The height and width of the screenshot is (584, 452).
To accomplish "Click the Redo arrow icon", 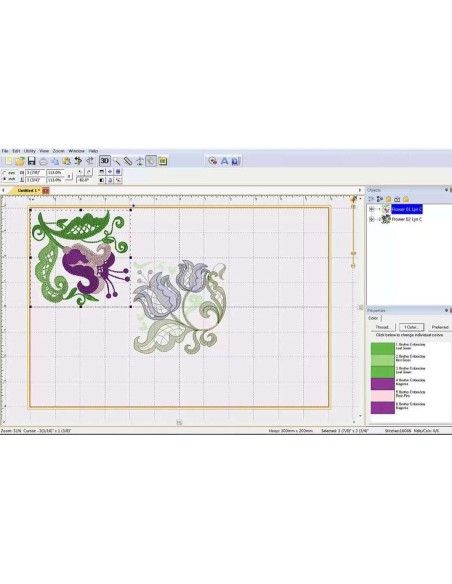I will click(x=90, y=161).
